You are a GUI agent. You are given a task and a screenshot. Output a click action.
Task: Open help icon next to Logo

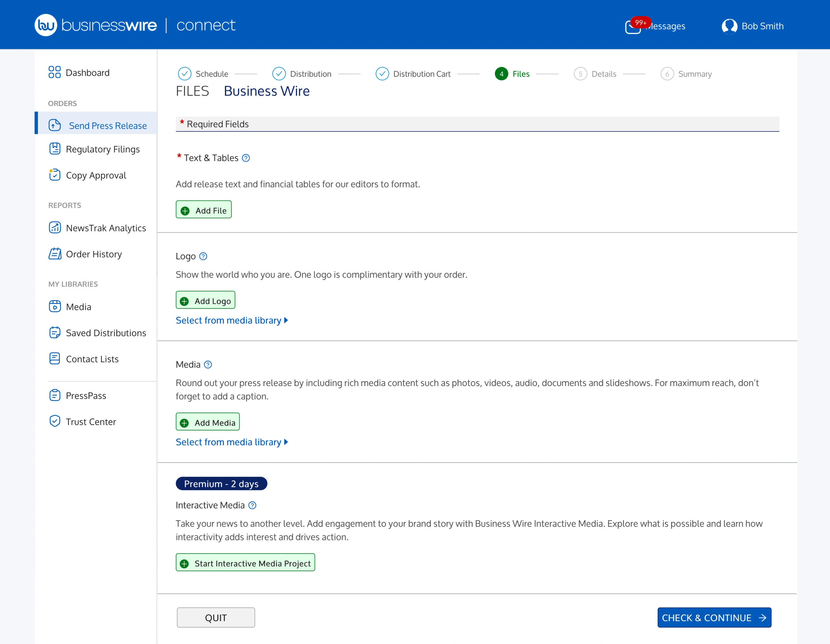[x=203, y=256]
